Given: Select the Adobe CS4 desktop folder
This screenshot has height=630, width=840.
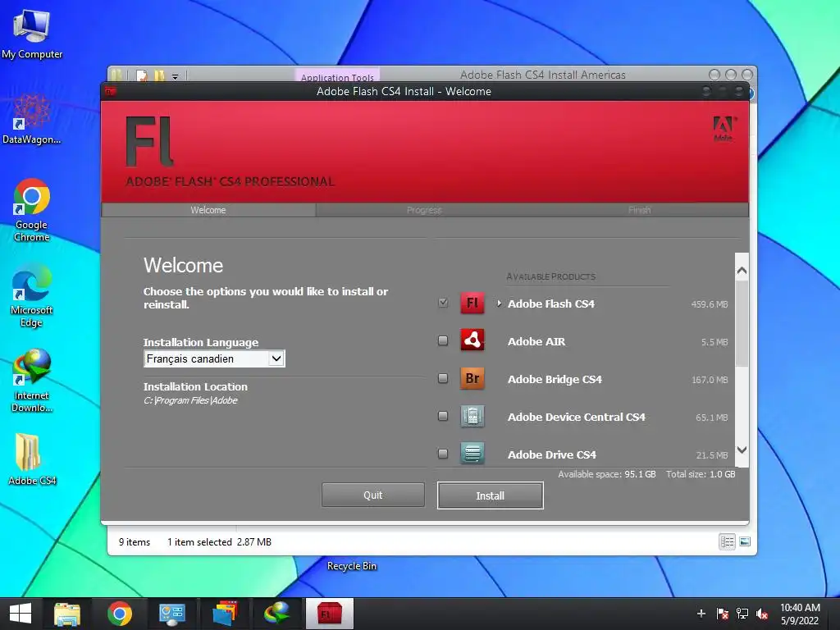Looking at the screenshot, I should tap(32, 459).
